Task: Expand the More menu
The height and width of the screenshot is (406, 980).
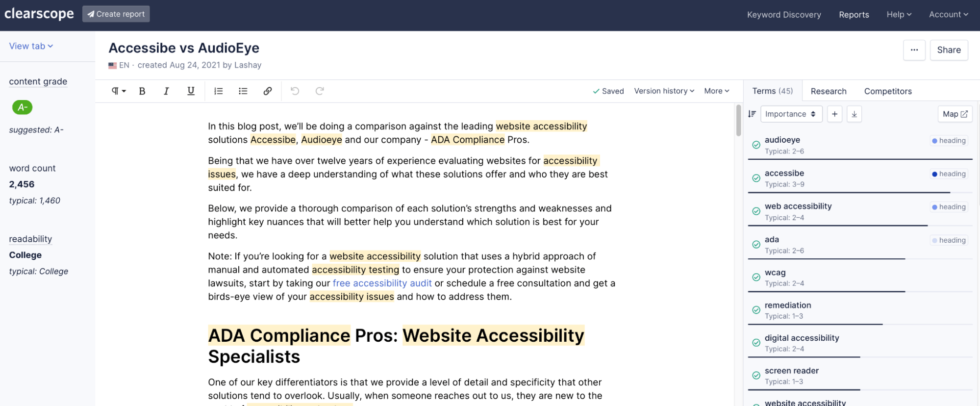Action: tap(717, 91)
